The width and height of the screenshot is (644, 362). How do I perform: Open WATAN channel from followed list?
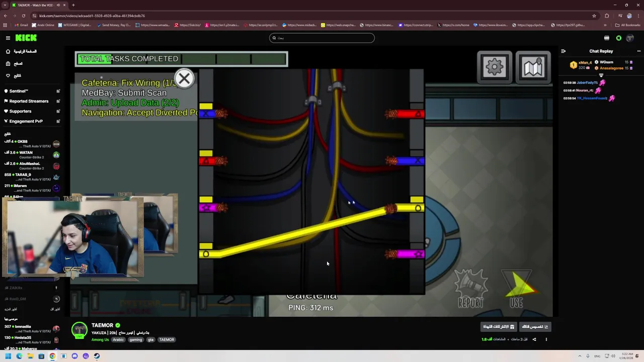31,155
